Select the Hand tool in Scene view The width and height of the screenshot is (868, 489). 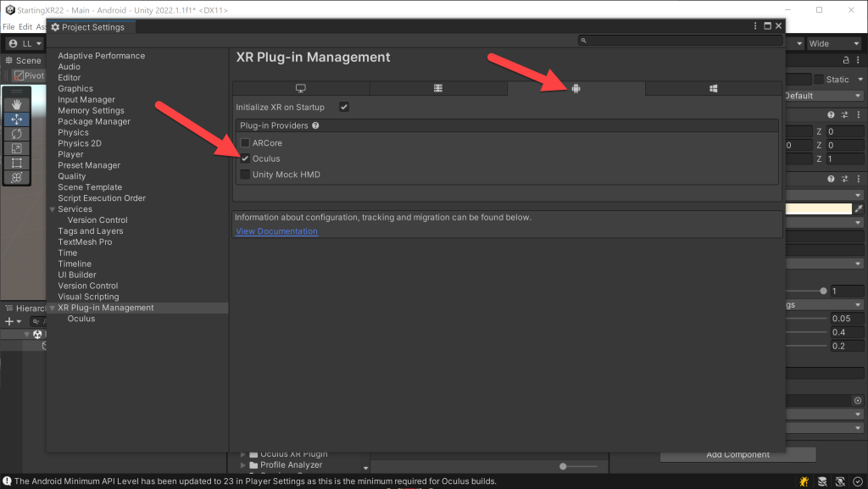click(x=17, y=104)
